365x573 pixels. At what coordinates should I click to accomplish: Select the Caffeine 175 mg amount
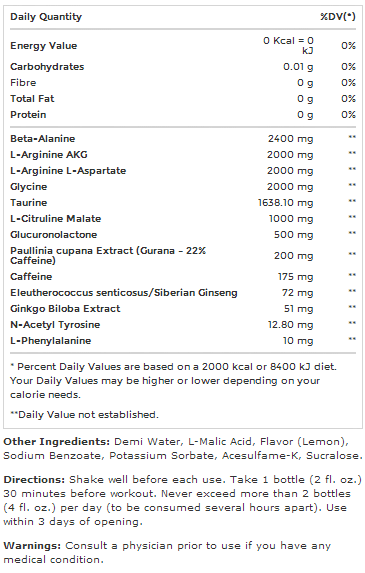point(296,277)
